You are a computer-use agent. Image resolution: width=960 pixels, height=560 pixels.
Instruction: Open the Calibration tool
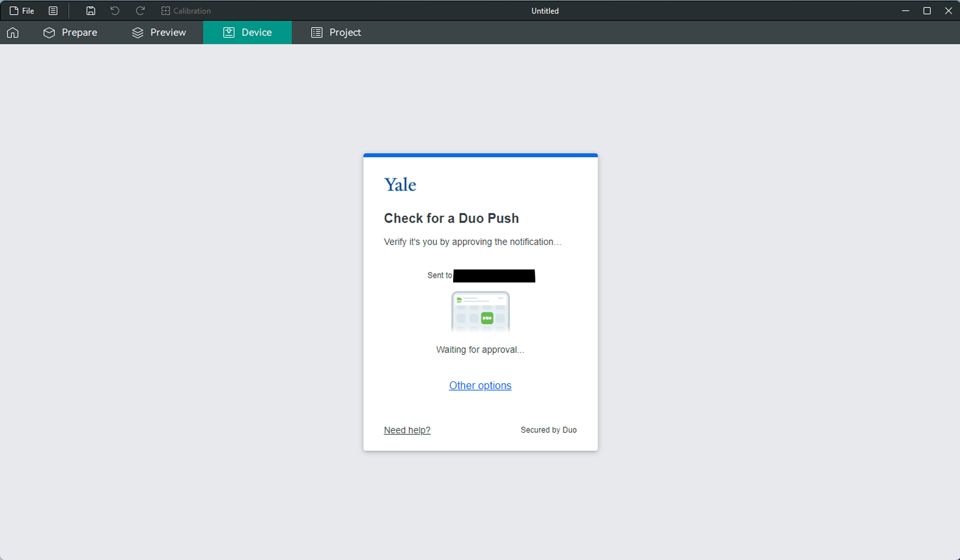coord(186,11)
